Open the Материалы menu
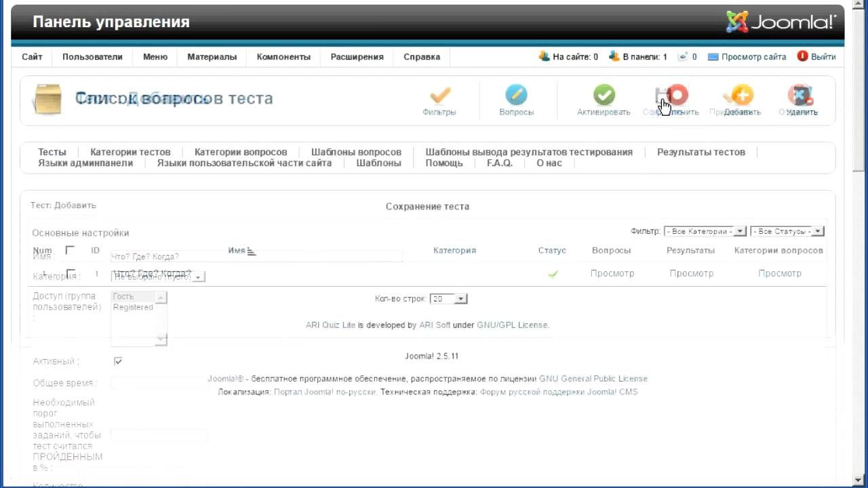The height and width of the screenshot is (488, 868). pos(212,57)
